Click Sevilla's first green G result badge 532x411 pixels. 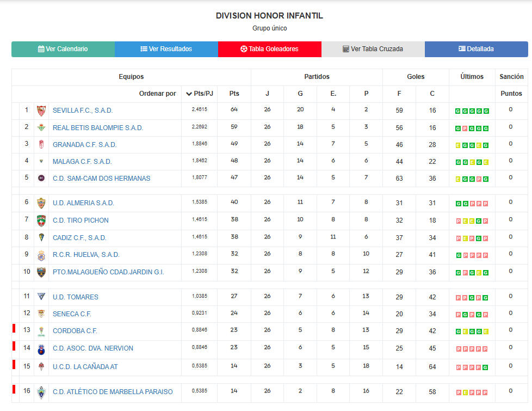coord(457,111)
